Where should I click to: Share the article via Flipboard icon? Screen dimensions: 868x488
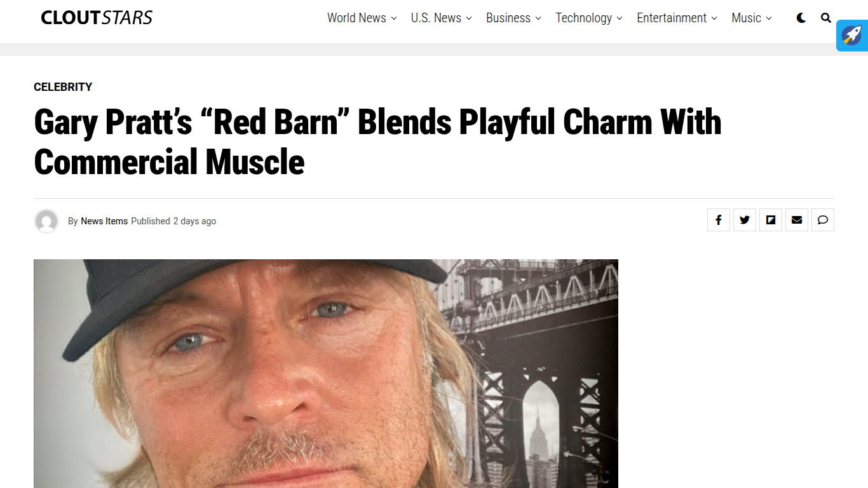pyautogui.click(x=771, y=220)
